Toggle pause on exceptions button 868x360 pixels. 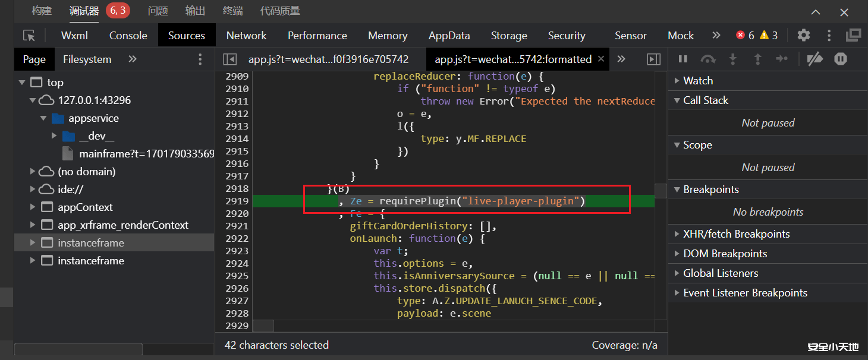(840, 59)
